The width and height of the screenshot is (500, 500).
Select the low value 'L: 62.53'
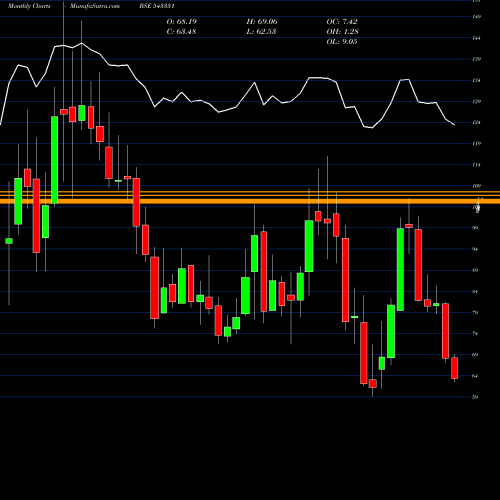coord(261,32)
